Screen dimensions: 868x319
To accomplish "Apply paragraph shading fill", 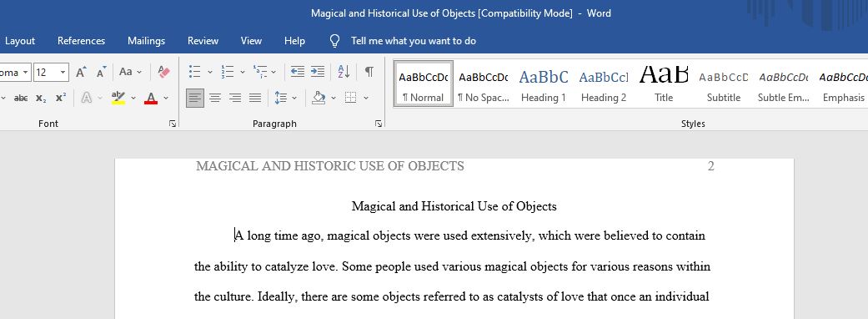I will coord(319,99).
